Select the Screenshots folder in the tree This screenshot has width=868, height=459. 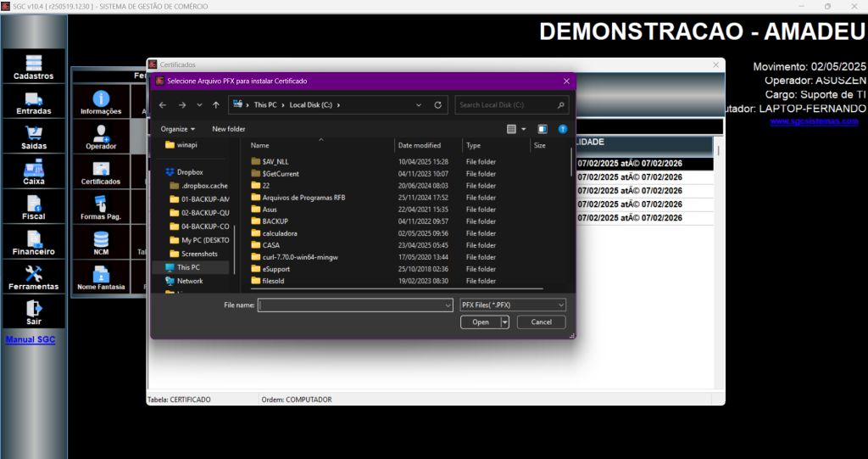pos(199,254)
